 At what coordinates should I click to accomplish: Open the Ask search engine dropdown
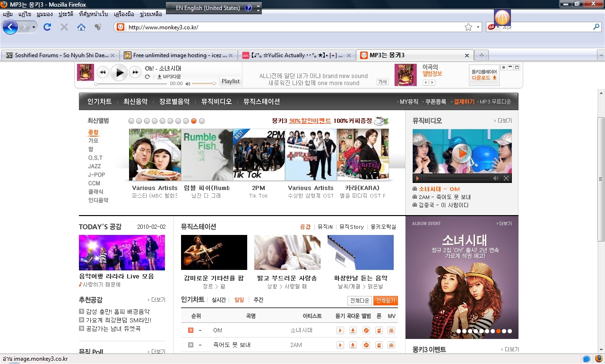498,27
